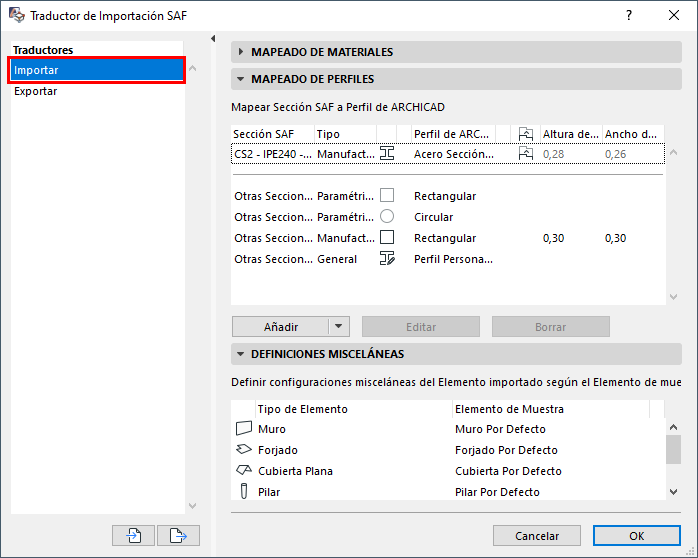Click the Añadir button
Screen dimensions: 698x558
280,327
